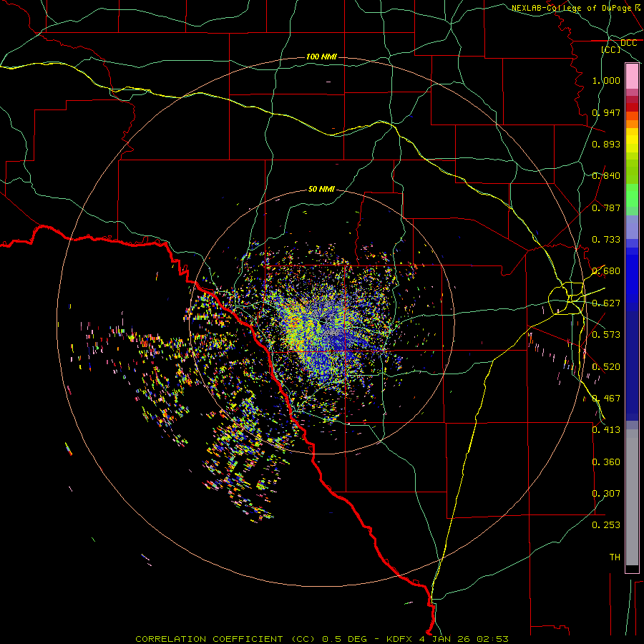
Task: Click the 0.733 scale value
Action: (606, 240)
